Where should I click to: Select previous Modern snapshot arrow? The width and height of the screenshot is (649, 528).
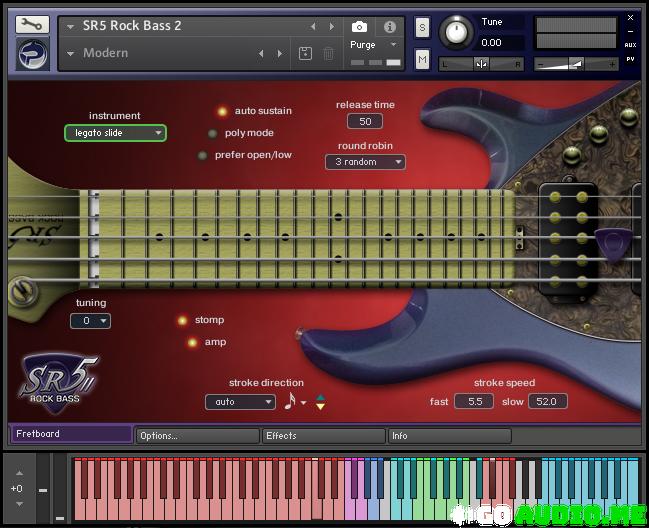261,53
